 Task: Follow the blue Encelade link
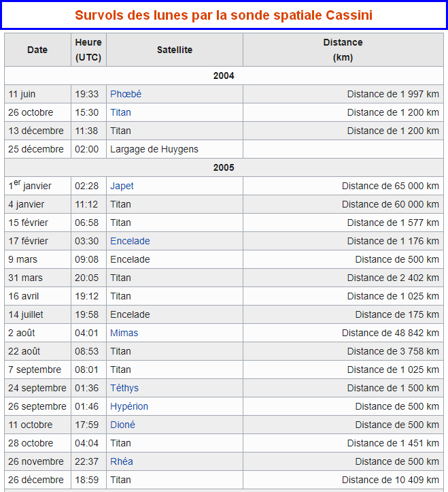tap(130, 241)
